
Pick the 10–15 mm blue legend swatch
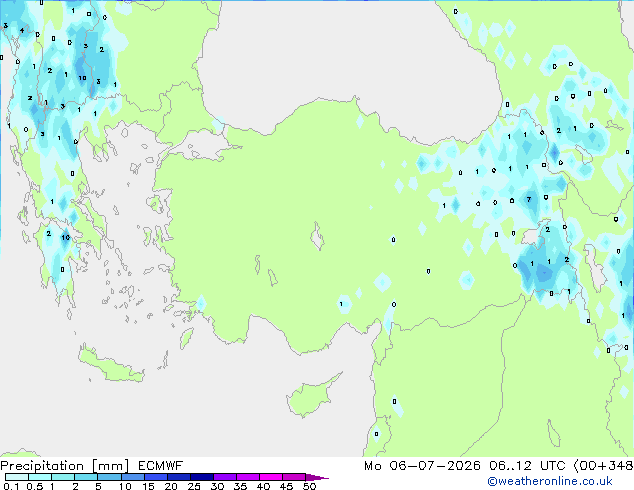[132, 477]
